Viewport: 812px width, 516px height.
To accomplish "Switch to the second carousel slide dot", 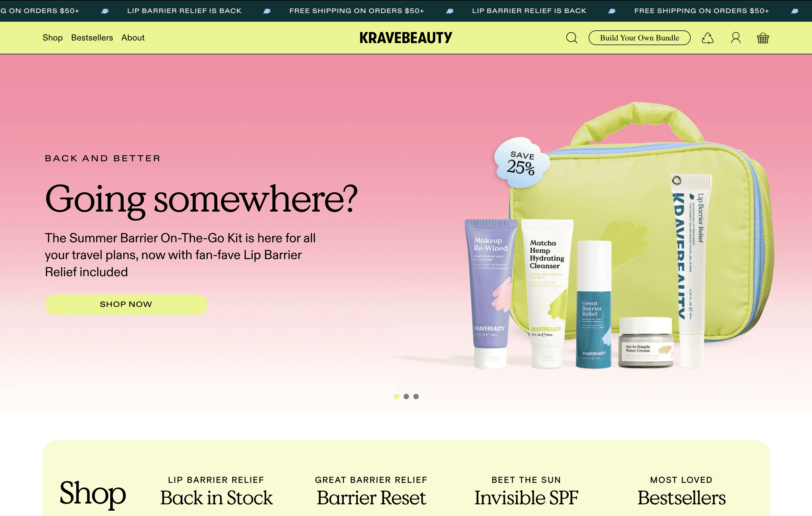I will coord(406,397).
